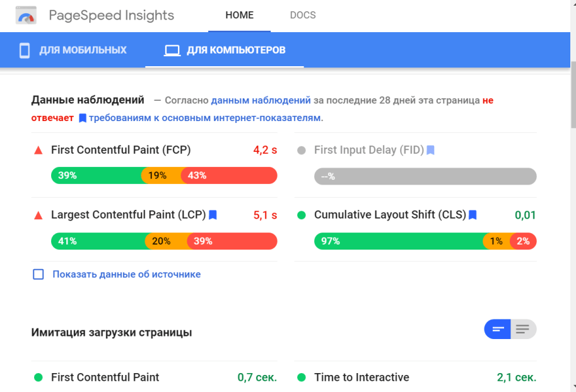Image resolution: width=576 pixels, height=392 pixels.
Task: Switch to the compact bar view toggle
Action: tap(498, 329)
